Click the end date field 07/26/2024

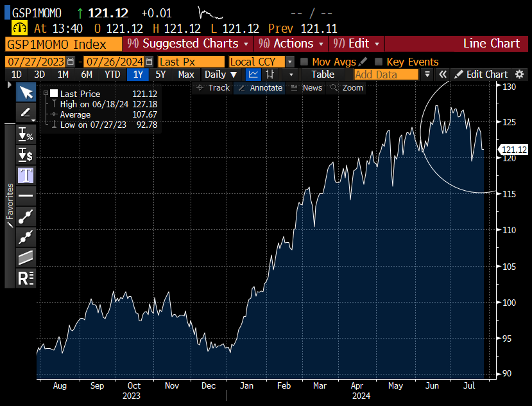click(114, 62)
